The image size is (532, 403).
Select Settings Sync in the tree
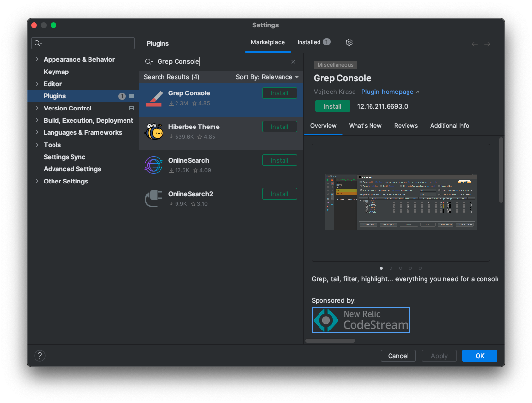point(65,157)
